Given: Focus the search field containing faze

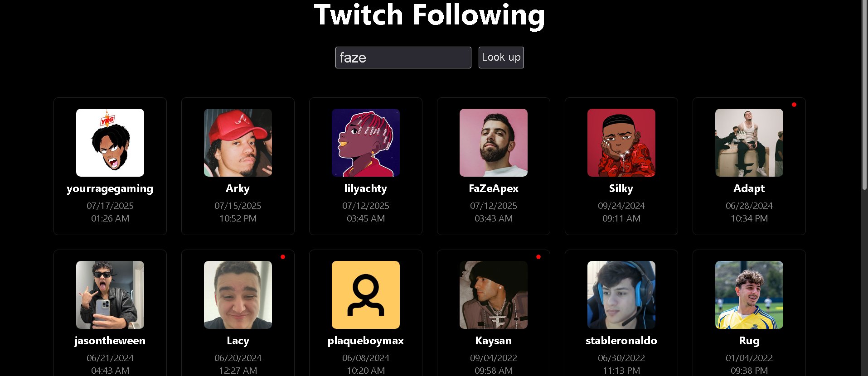Looking at the screenshot, I should point(403,58).
